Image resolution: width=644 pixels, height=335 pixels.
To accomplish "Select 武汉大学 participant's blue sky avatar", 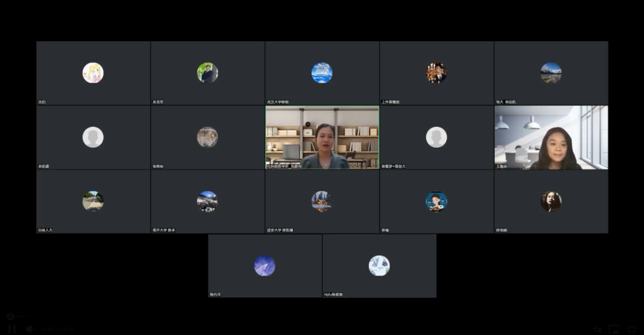I will pyautogui.click(x=322, y=73).
